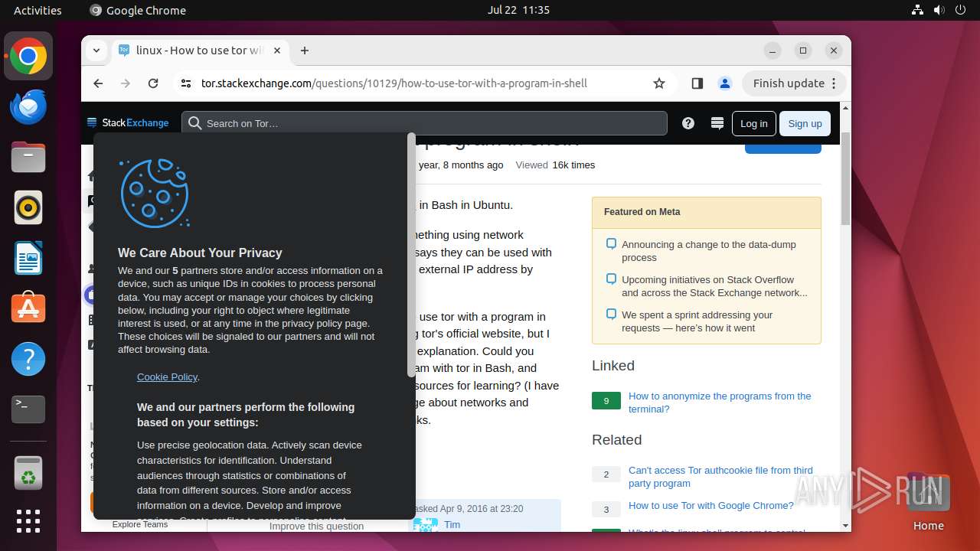This screenshot has width=980, height=551.
Task: Open the Help icon in dock
Action: [x=28, y=359]
